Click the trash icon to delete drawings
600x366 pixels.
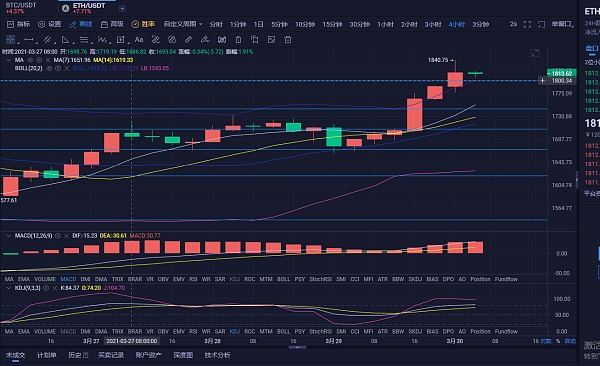tap(288, 39)
